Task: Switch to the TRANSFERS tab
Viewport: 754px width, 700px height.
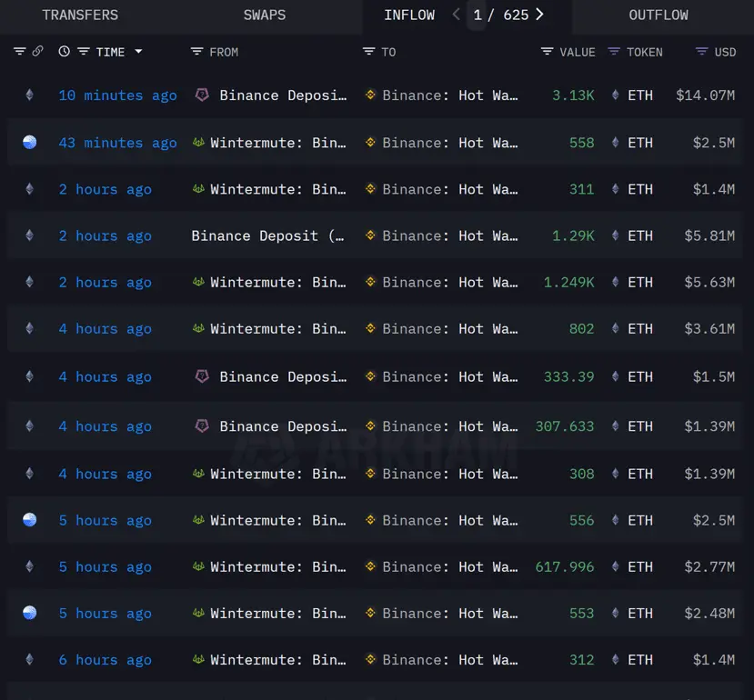Action: pyautogui.click(x=80, y=15)
